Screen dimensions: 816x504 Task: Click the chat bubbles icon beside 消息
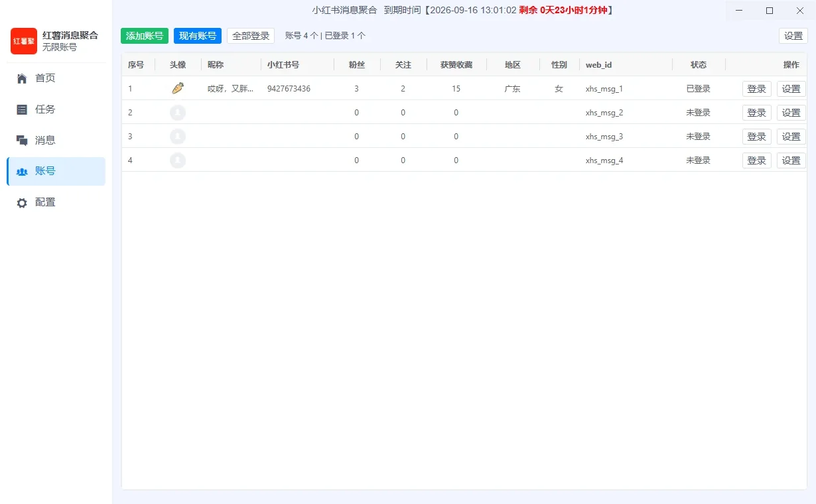(22, 140)
